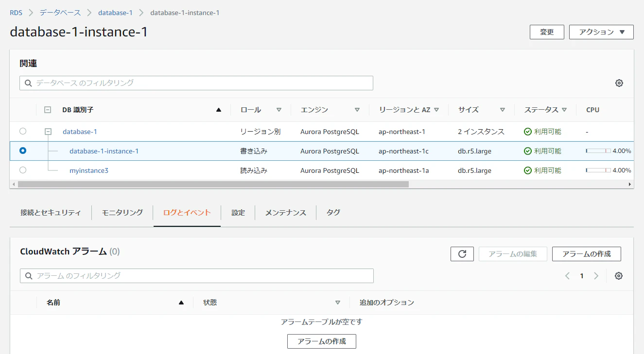Go to RDS breadcrumb link
The height and width of the screenshot is (354, 644).
16,13
